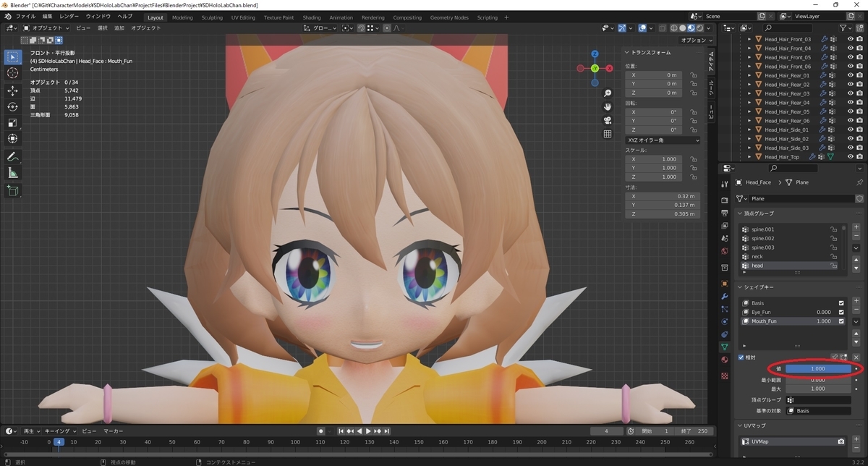
Task: Open the ファイル menu
Action: [x=25, y=17]
